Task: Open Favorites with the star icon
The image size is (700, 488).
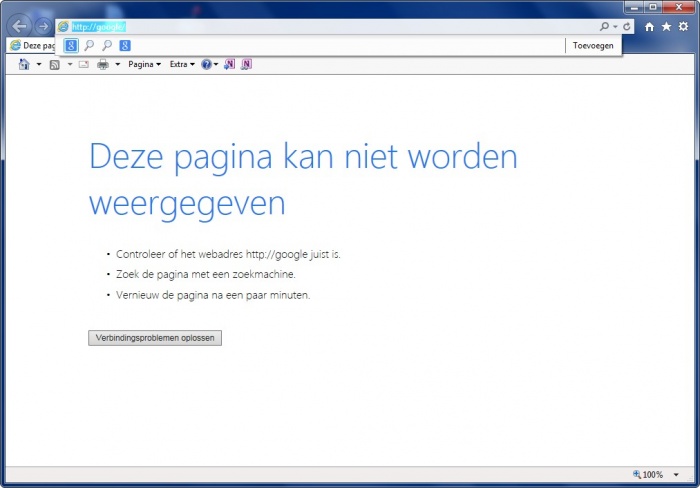Action: coord(667,27)
